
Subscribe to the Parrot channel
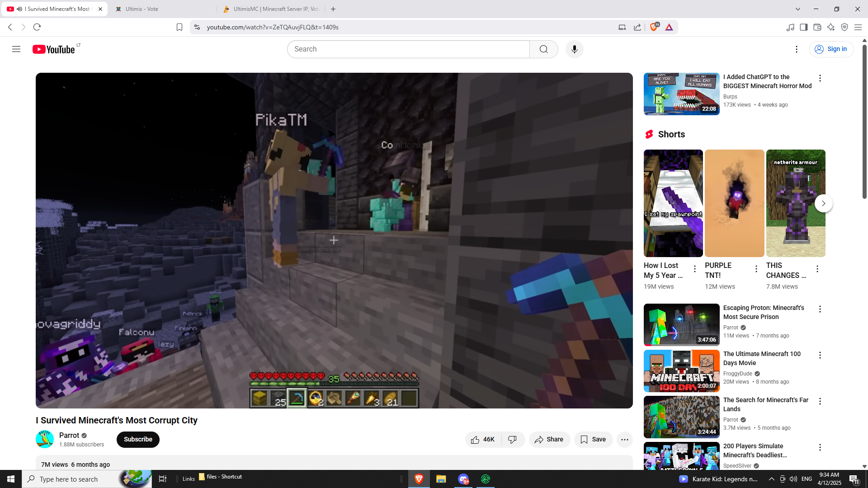pyautogui.click(x=138, y=440)
